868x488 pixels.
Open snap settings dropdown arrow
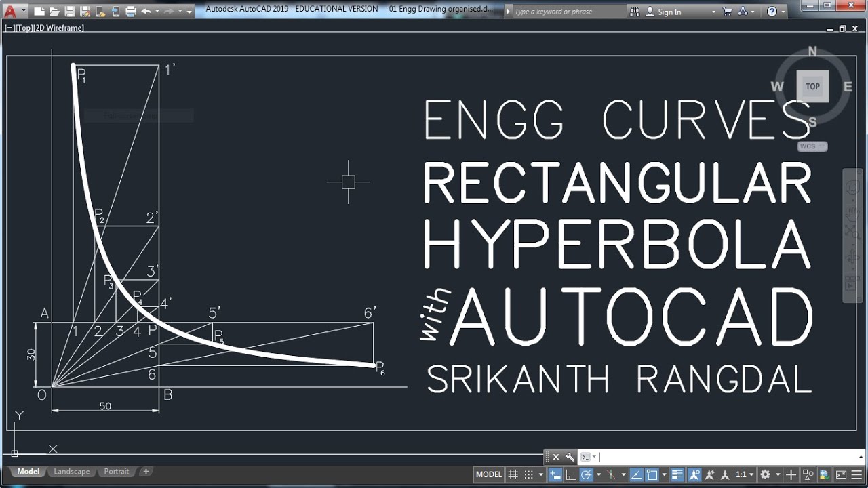(540, 474)
